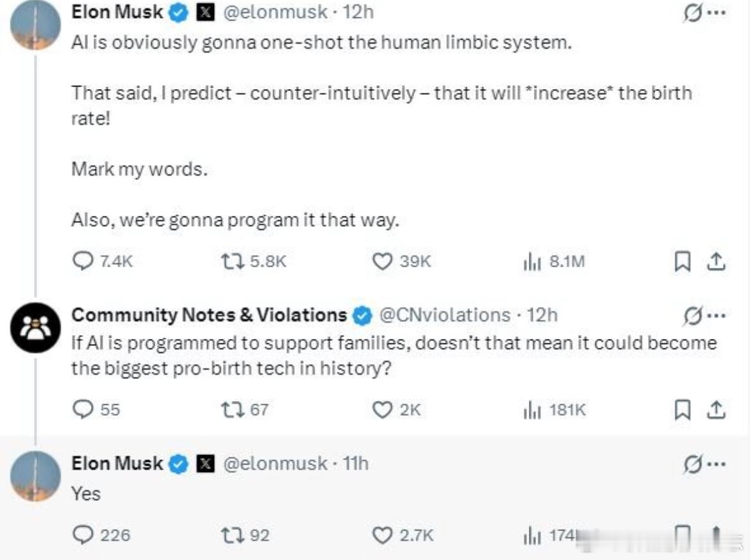The height and width of the screenshot is (560, 750).
Task: Open more options on CNviolations tweet
Action: 717,316
